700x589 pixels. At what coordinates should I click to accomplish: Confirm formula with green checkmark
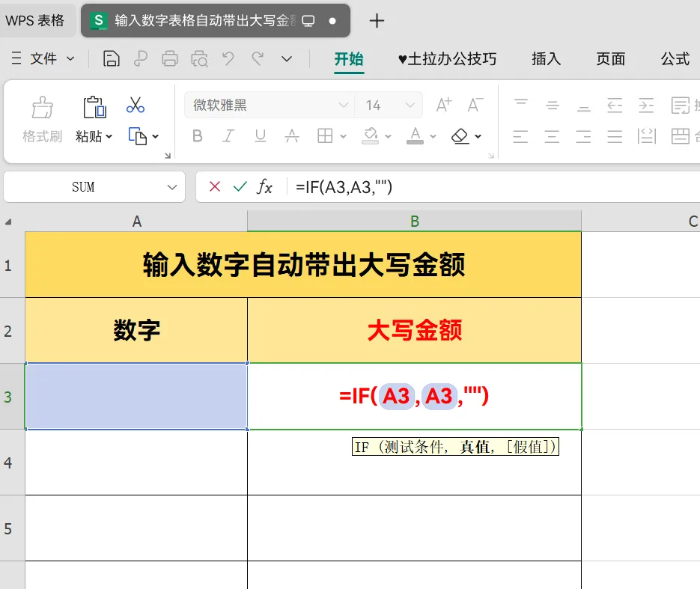240,186
